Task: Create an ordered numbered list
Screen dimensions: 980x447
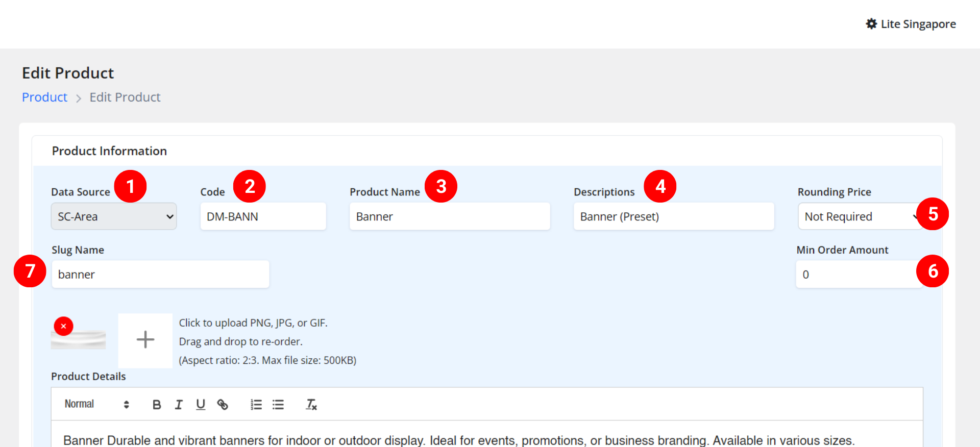Action: 256,405
